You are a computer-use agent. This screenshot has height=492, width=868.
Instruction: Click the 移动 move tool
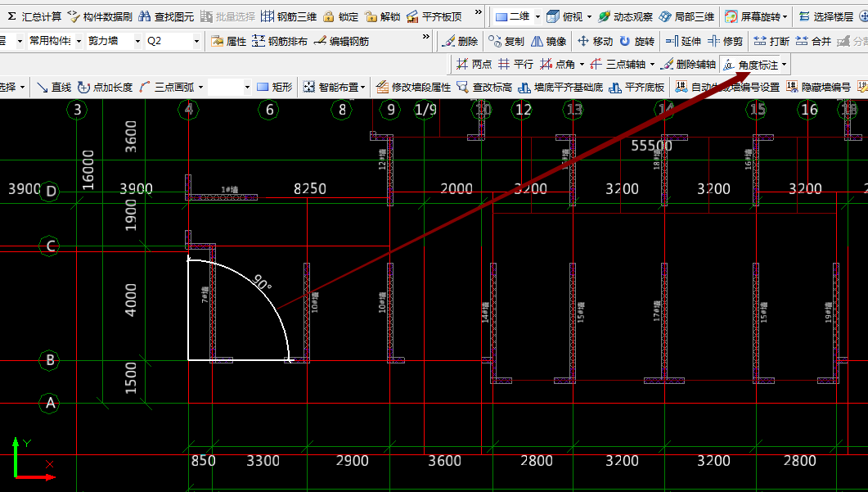[x=595, y=41]
